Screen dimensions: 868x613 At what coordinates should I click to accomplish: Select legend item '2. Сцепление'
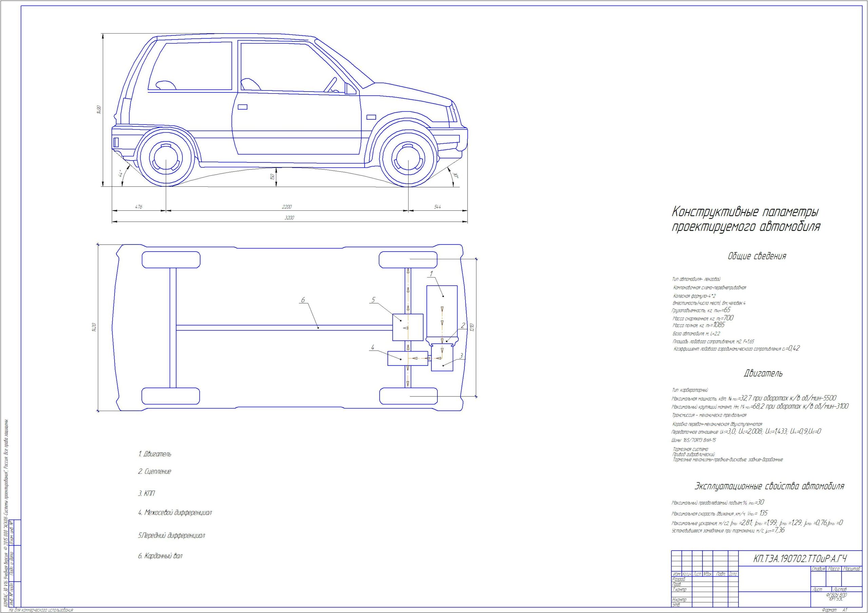point(155,471)
